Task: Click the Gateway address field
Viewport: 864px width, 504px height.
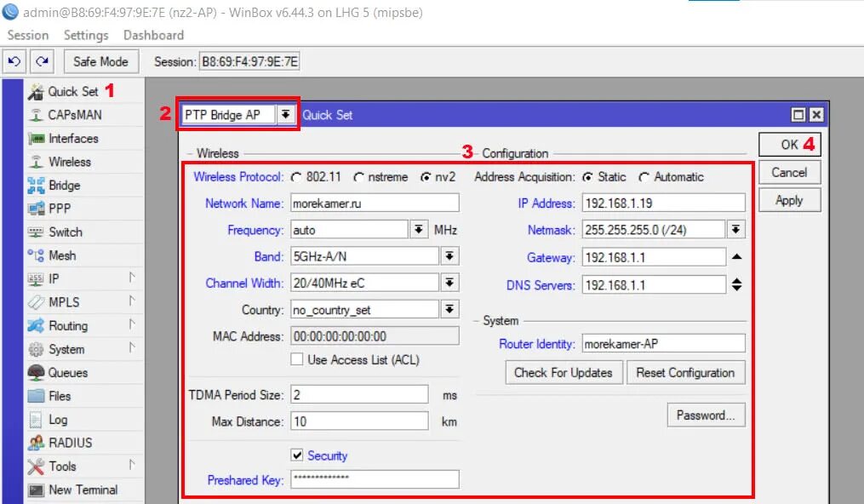Action: 654,257
